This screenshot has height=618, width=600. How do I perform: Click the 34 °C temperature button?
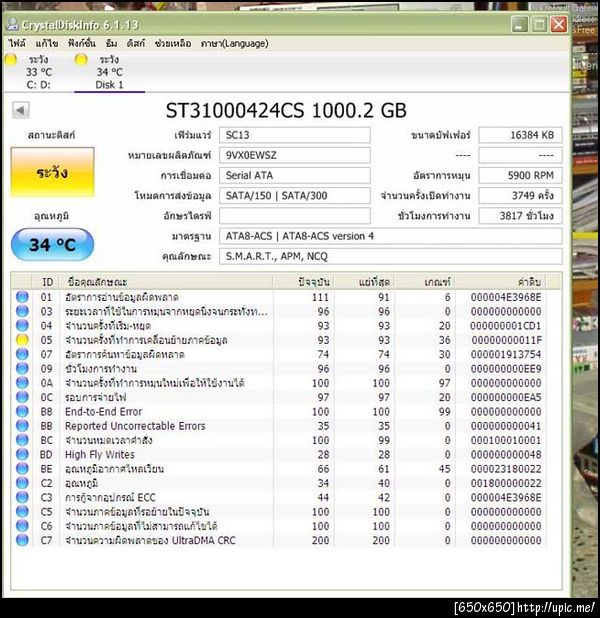pos(52,244)
